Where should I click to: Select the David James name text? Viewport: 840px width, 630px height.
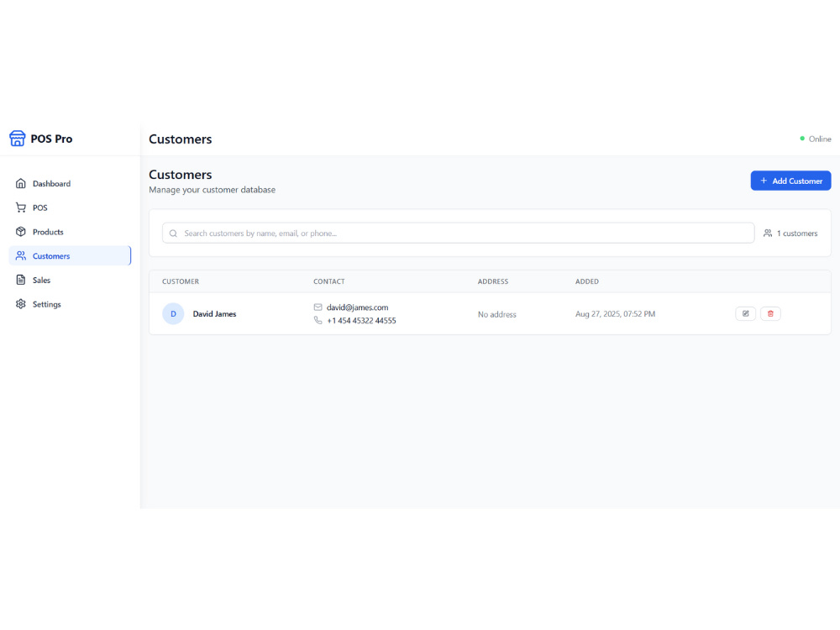point(214,314)
